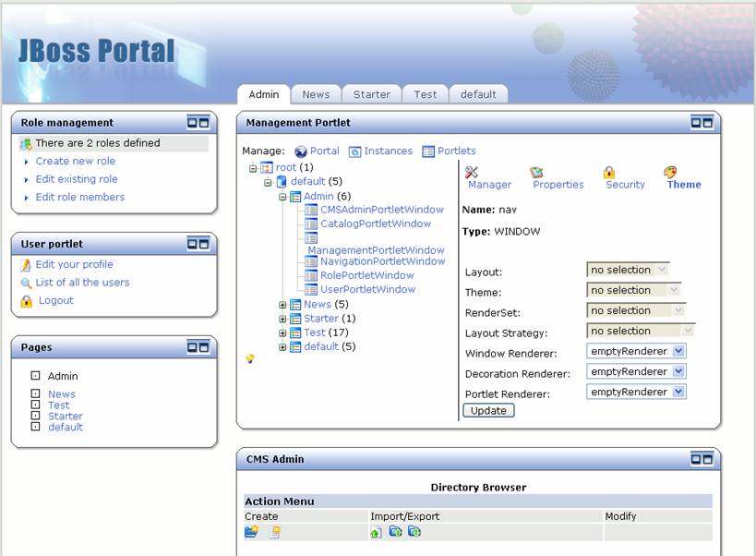Image resolution: width=756 pixels, height=556 pixels.
Task: Click the CMS upload archive icon
Action: (x=376, y=532)
